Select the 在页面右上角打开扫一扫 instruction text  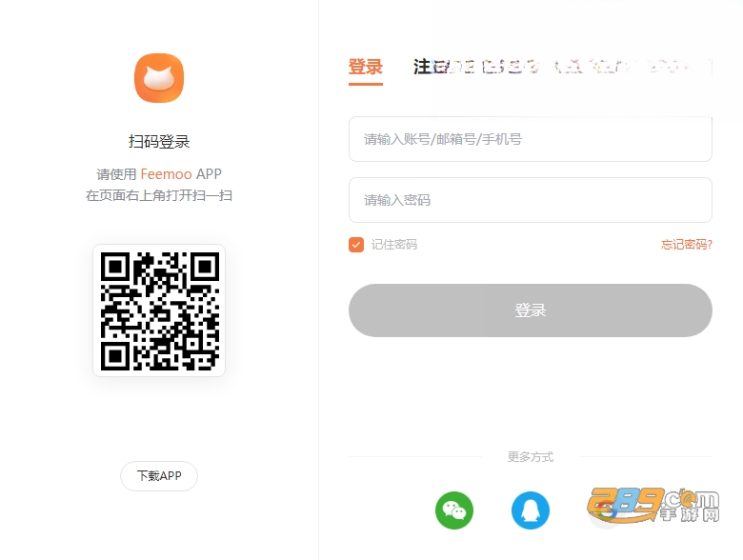coord(159,195)
